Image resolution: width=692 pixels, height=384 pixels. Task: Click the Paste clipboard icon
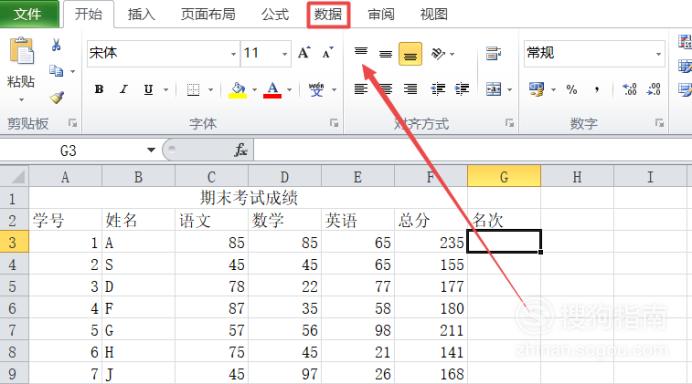tap(21, 51)
